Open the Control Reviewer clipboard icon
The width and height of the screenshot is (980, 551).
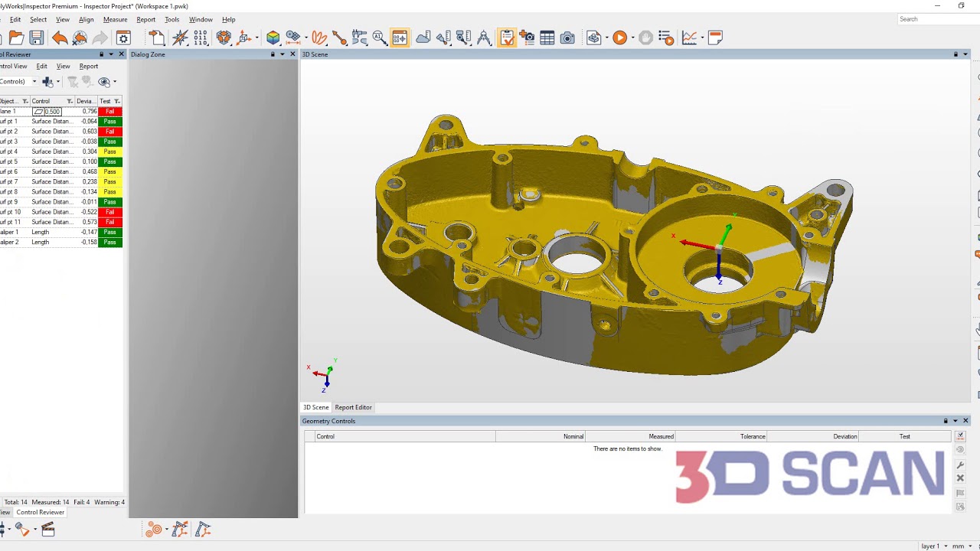[507, 37]
